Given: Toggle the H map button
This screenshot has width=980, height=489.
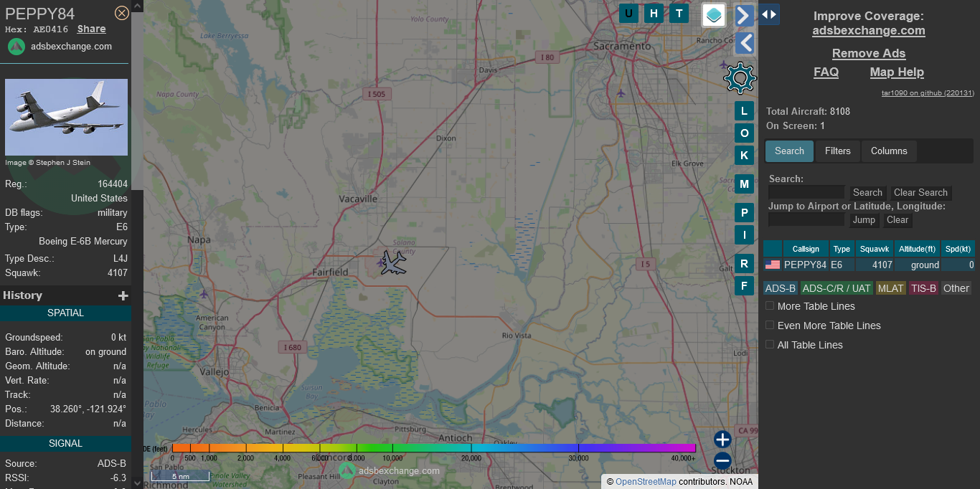Looking at the screenshot, I should click(x=654, y=13).
